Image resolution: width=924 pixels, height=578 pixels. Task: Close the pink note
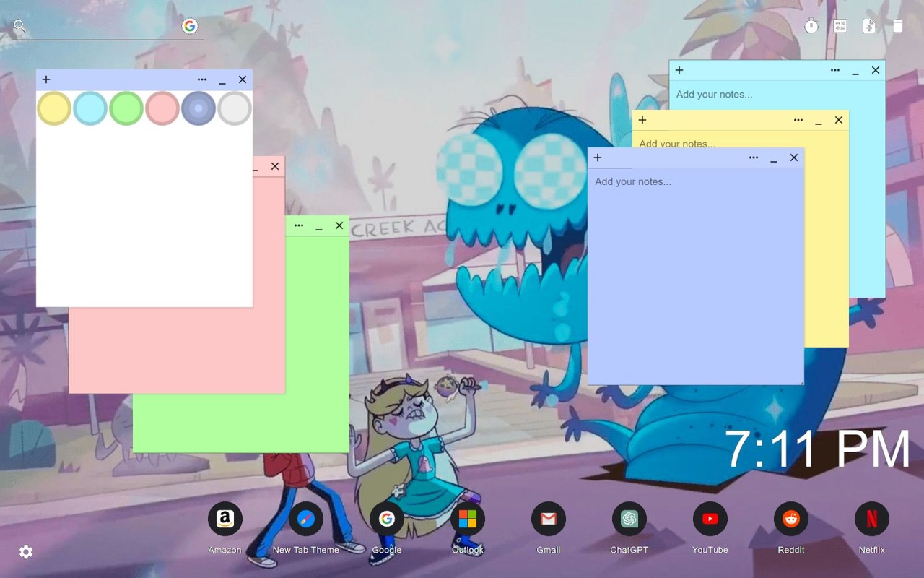(275, 166)
